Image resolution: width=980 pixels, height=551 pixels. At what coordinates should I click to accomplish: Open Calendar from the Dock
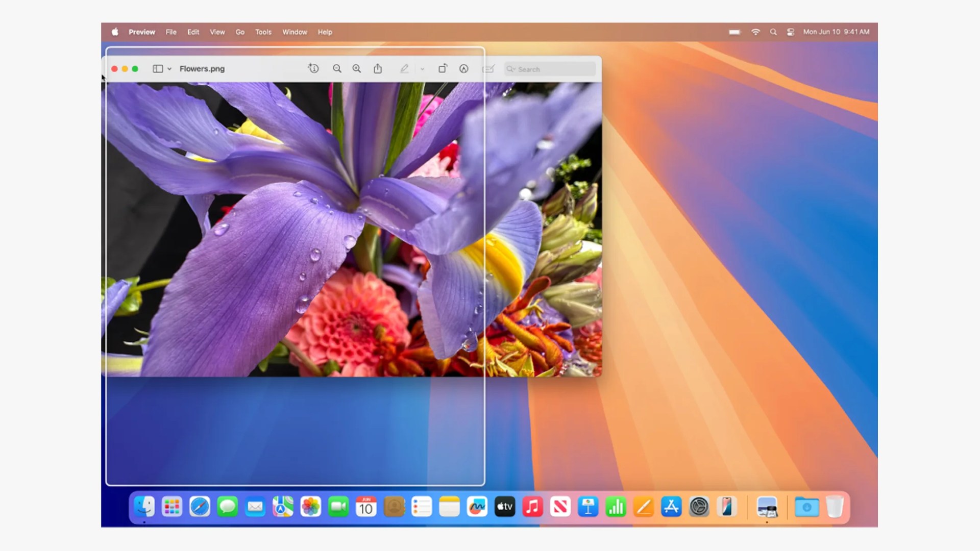click(366, 507)
